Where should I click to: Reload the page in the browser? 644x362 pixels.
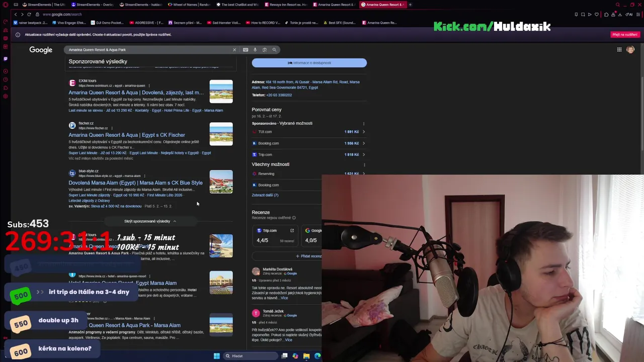coord(29,14)
